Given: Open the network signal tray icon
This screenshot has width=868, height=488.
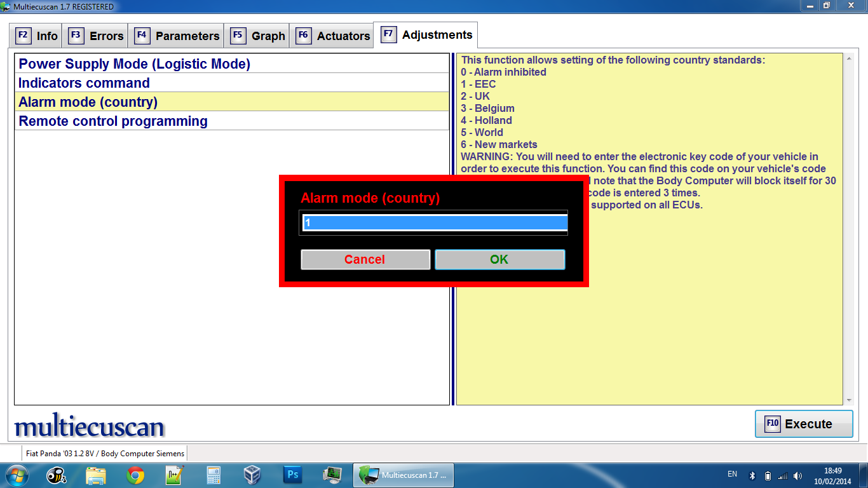Looking at the screenshot, I should point(783,475).
